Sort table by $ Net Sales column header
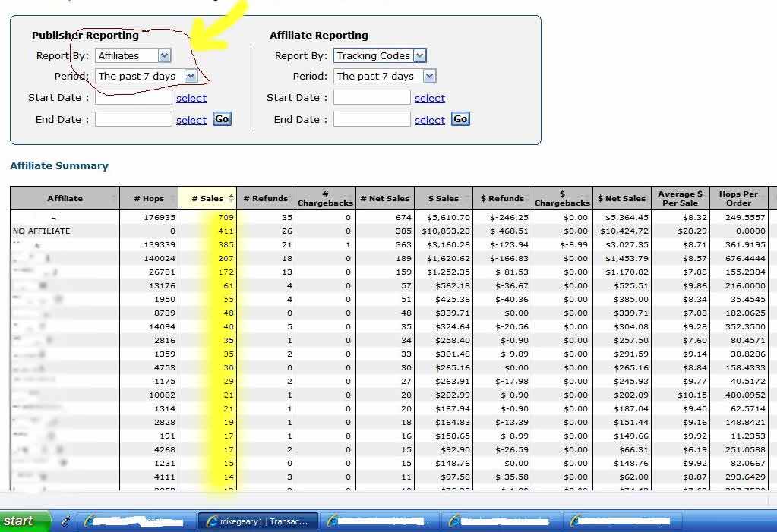 (621, 198)
